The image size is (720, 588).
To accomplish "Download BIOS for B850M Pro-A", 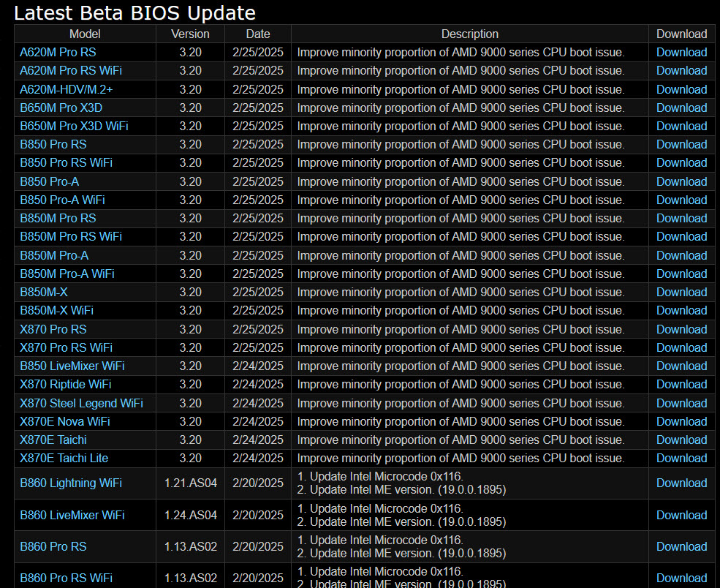I will click(681, 256).
